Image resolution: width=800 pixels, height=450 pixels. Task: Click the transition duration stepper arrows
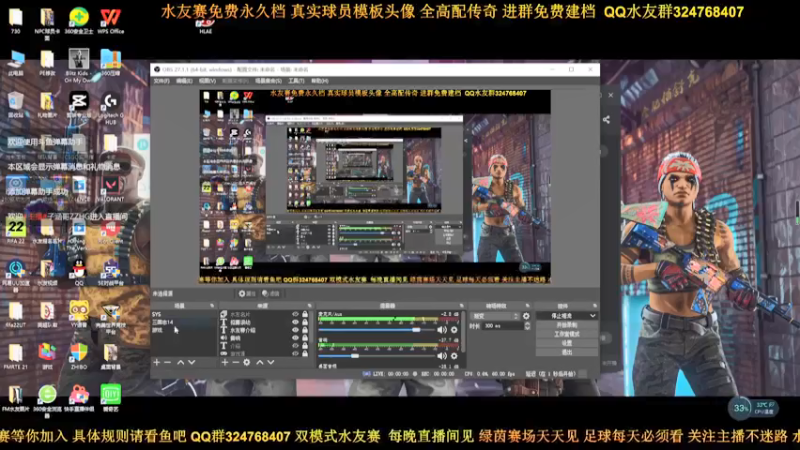pyautogui.click(x=527, y=326)
